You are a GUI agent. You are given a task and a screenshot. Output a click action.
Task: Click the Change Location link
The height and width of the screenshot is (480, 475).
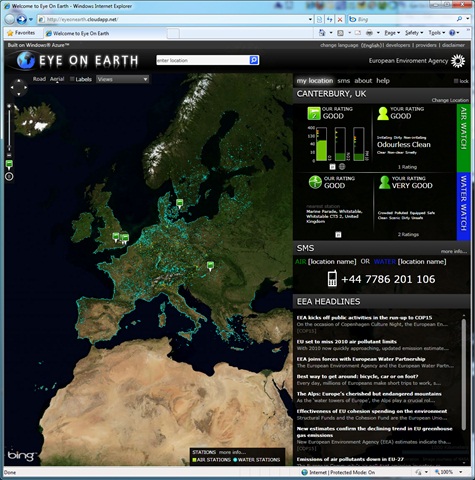click(x=450, y=100)
